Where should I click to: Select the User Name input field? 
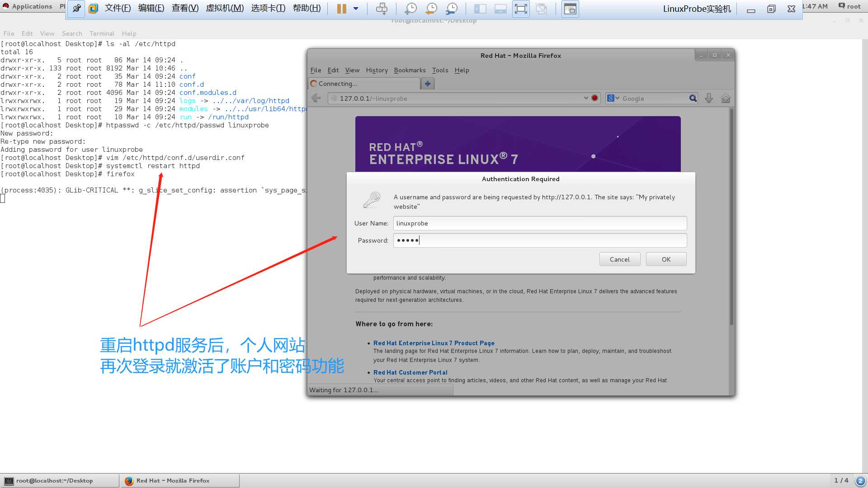click(540, 223)
